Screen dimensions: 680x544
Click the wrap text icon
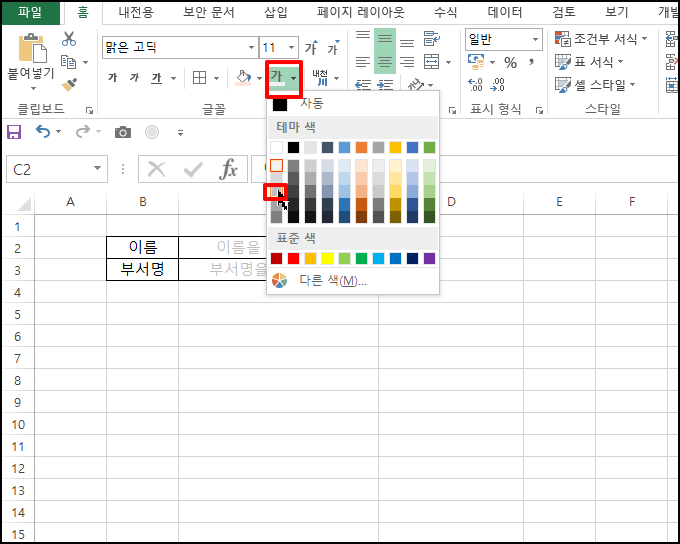click(432, 38)
